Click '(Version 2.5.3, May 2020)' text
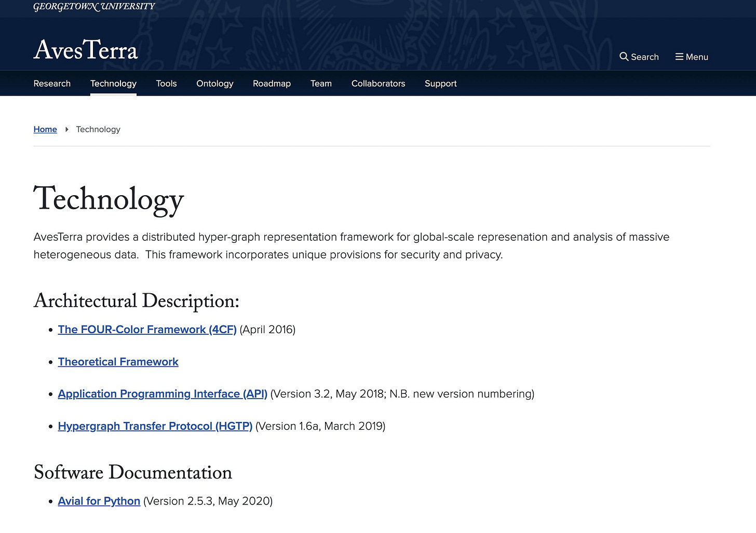The image size is (756, 533). pos(208,501)
